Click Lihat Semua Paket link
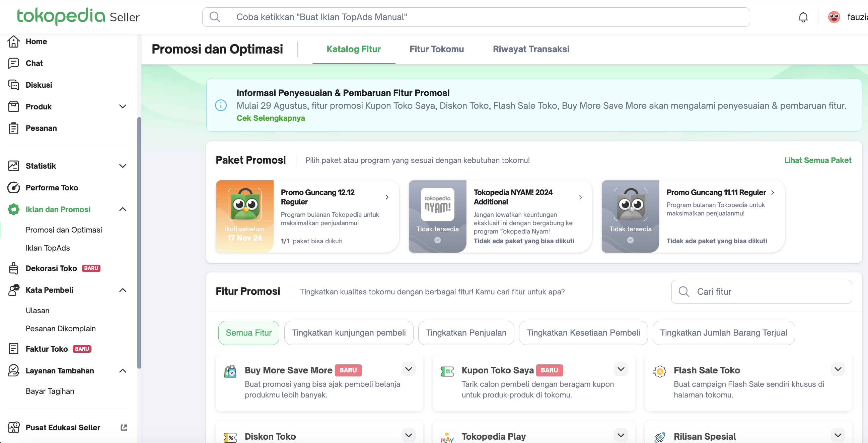The width and height of the screenshot is (868, 443). pos(817,160)
